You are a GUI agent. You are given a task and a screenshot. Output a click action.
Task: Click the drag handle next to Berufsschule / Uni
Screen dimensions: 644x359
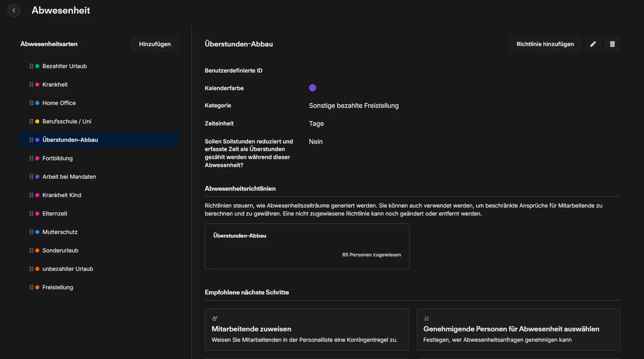[31, 121]
